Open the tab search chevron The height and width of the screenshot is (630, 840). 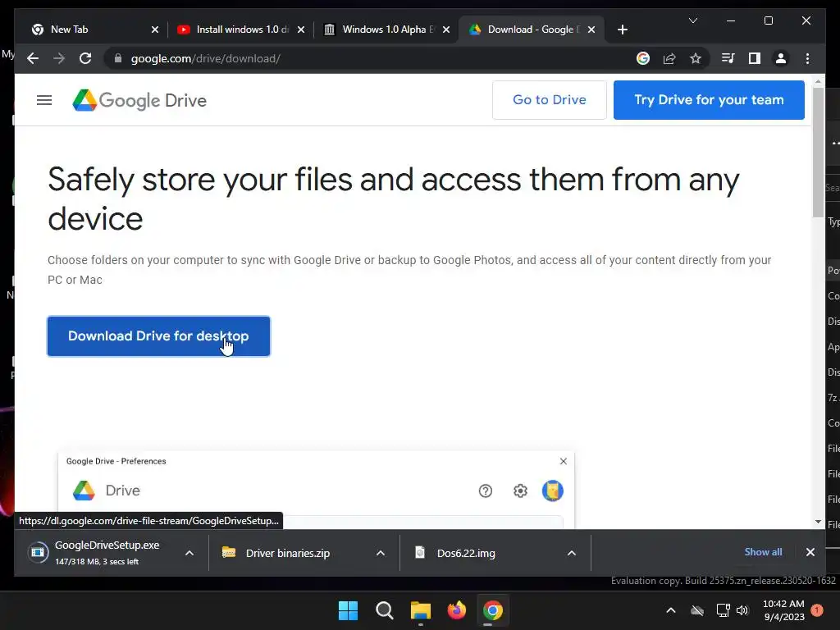point(692,21)
